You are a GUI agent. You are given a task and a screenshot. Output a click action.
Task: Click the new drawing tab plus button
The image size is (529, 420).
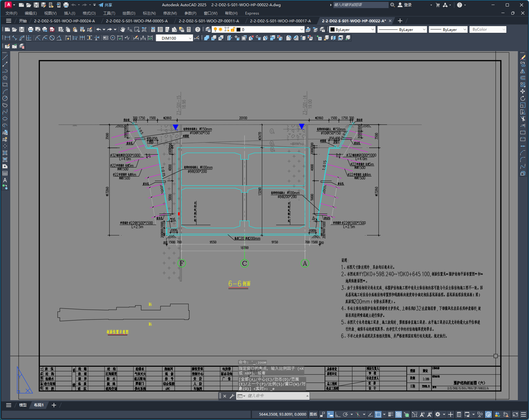click(x=400, y=21)
